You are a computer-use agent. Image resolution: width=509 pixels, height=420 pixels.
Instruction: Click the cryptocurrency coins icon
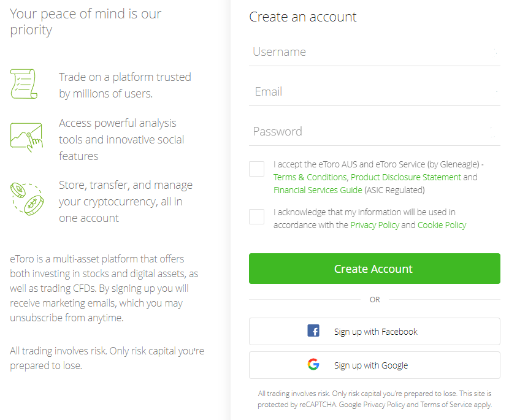[x=27, y=199]
